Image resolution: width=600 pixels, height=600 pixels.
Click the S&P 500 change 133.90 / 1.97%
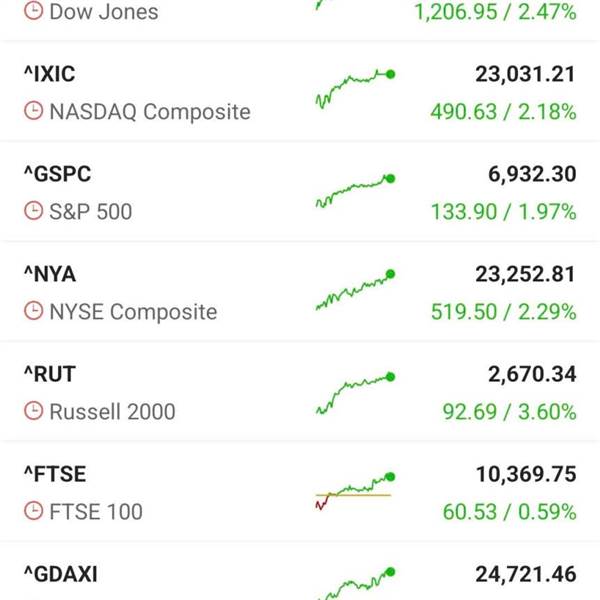point(503,212)
